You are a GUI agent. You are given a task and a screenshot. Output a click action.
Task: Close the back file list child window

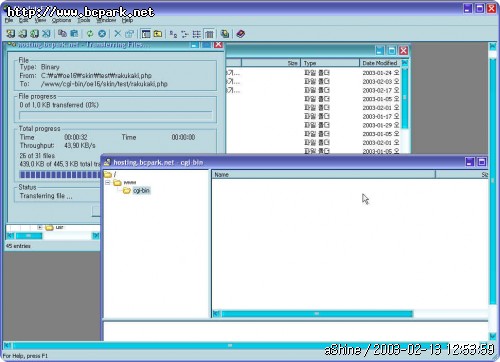pos(403,50)
